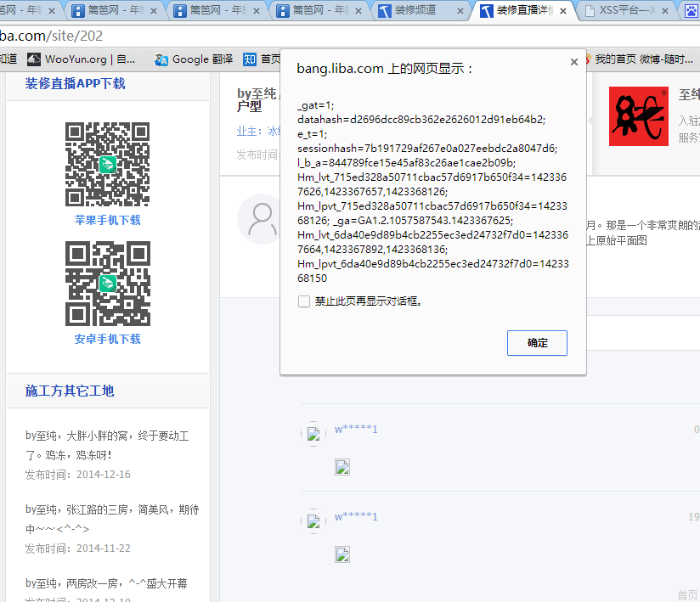Open the second w*****1 username
Viewport: 700px width, 602px height.
tap(356, 517)
